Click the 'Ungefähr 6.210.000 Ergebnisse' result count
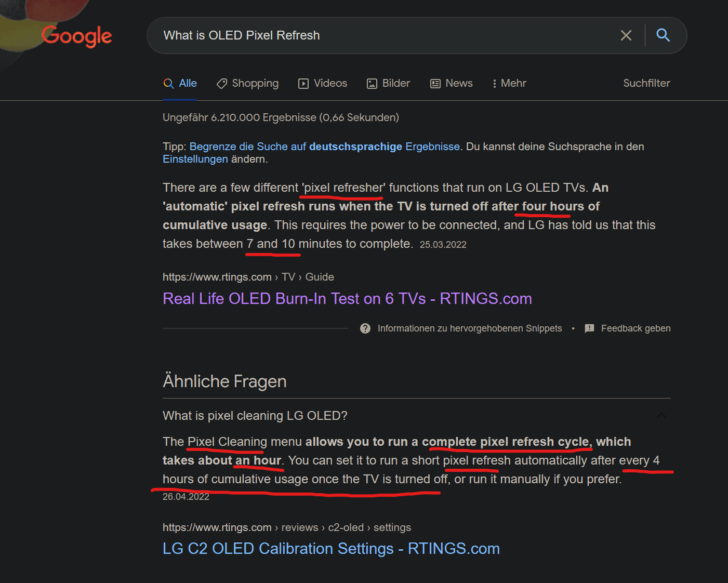 pos(281,117)
